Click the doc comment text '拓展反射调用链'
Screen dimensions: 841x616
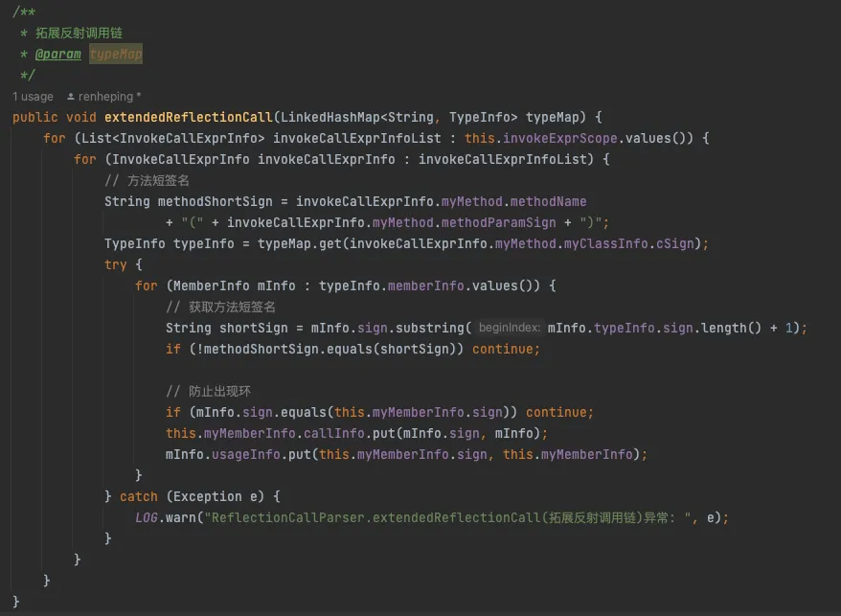(79, 34)
